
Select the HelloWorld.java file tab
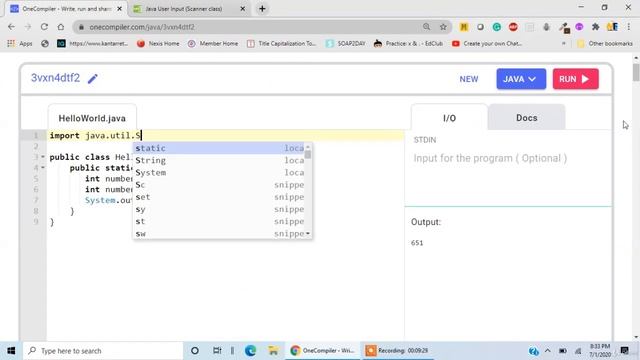pos(92,118)
